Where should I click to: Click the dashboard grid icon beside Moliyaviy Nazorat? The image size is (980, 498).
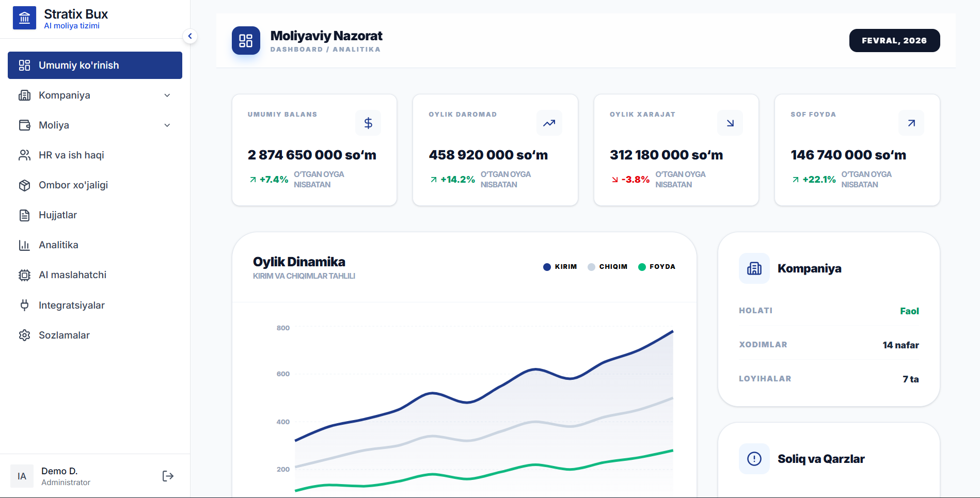[x=246, y=41]
